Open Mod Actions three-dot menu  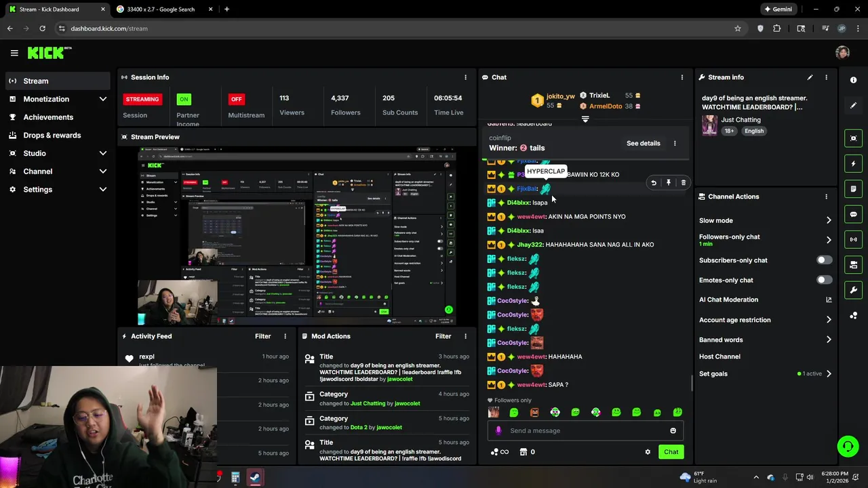pyautogui.click(x=465, y=336)
